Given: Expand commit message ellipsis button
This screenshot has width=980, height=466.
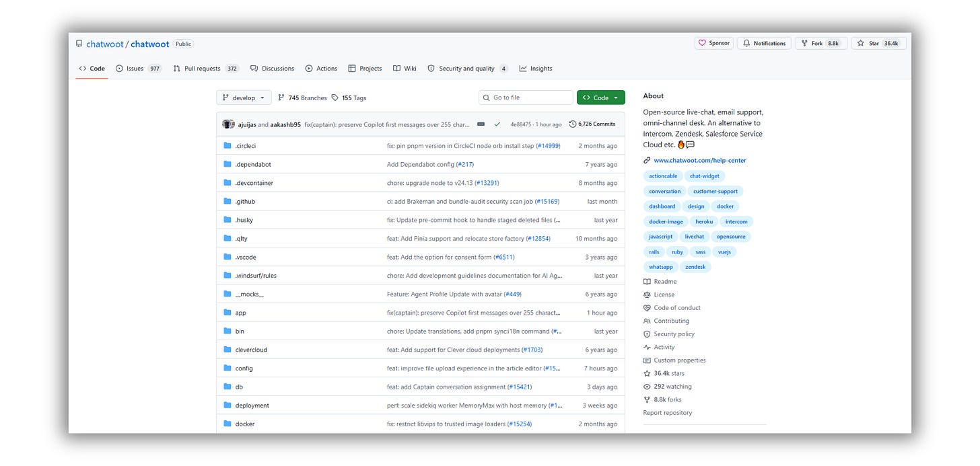Looking at the screenshot, I should click(481, 124).
